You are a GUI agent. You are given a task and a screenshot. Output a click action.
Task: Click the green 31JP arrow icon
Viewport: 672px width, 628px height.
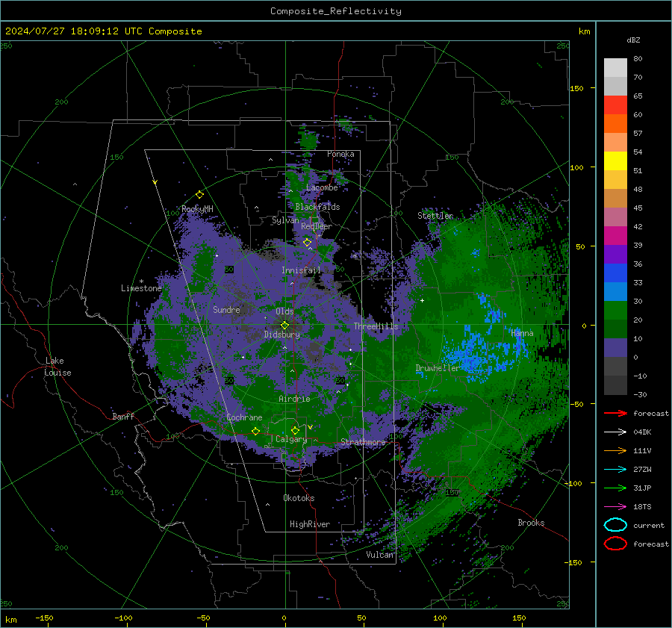[x=615, y=488]
